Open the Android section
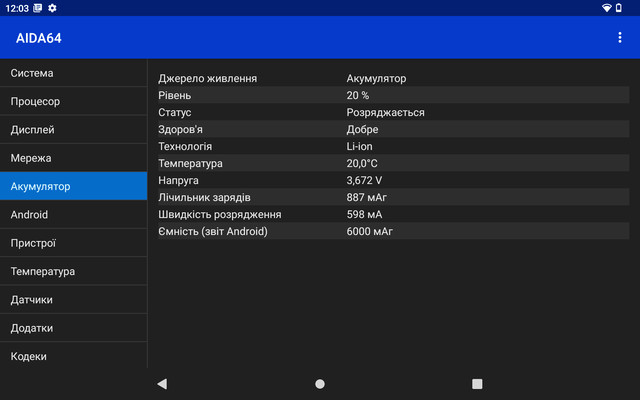This screenshot has width=640, height=400. (73, 215)
